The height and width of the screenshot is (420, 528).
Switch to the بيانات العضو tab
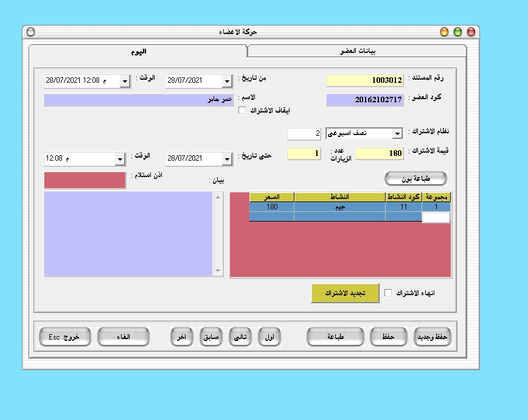pyautogui.click(x=357, y=51)
